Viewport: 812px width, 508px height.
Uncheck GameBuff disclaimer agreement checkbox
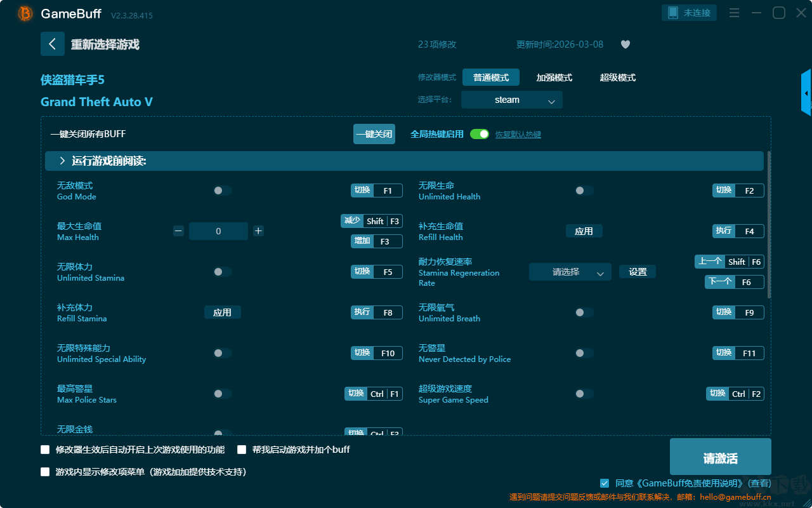[605, 483]
